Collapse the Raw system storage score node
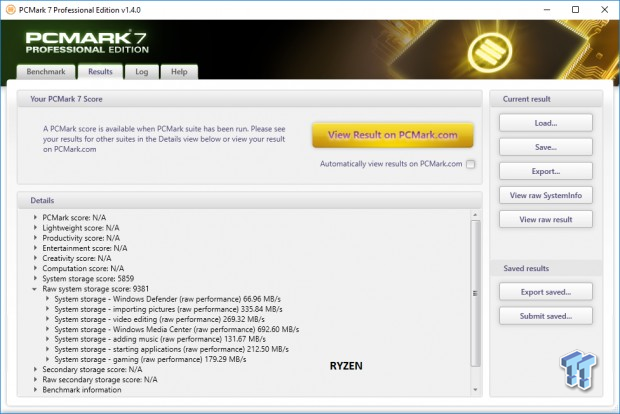620x414 pixels. [x=36, y=288]
